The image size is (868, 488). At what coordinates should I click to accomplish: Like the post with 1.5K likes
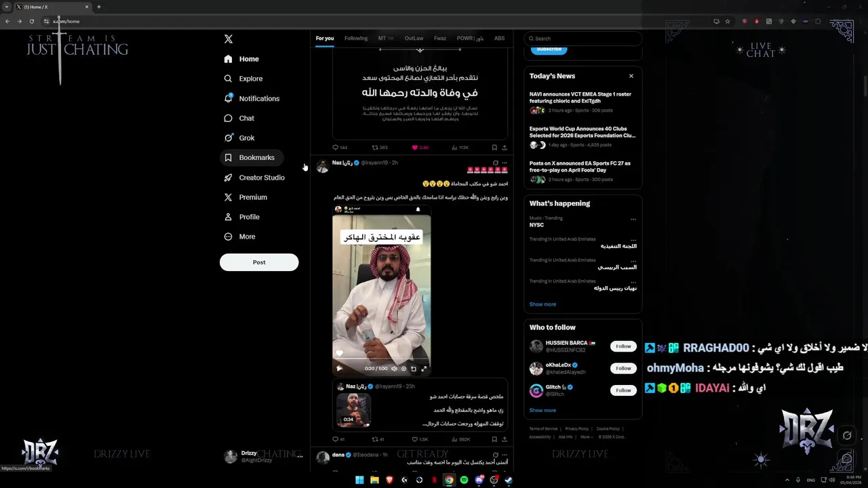[420, 439]
